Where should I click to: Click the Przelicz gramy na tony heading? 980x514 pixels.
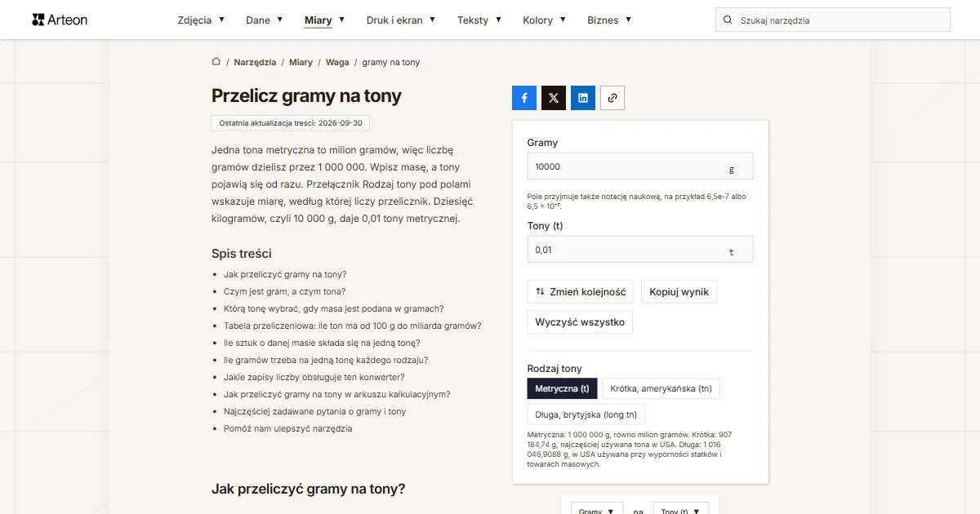pos(306,95)
